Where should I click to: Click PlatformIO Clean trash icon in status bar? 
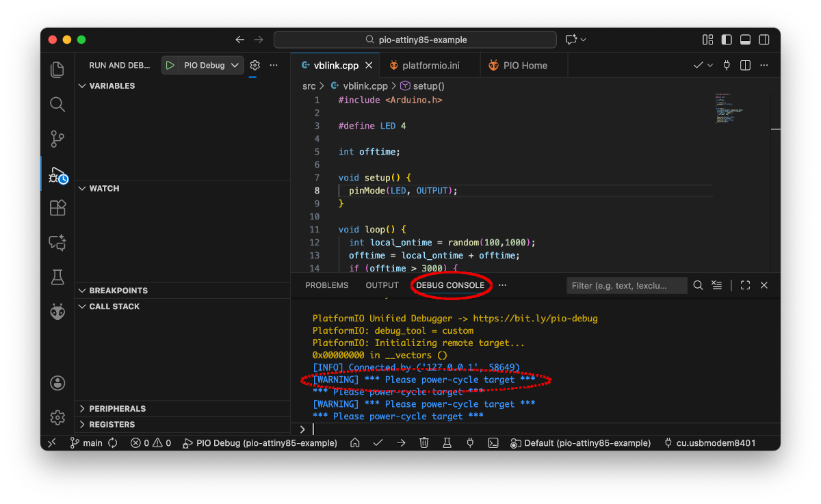424,443
